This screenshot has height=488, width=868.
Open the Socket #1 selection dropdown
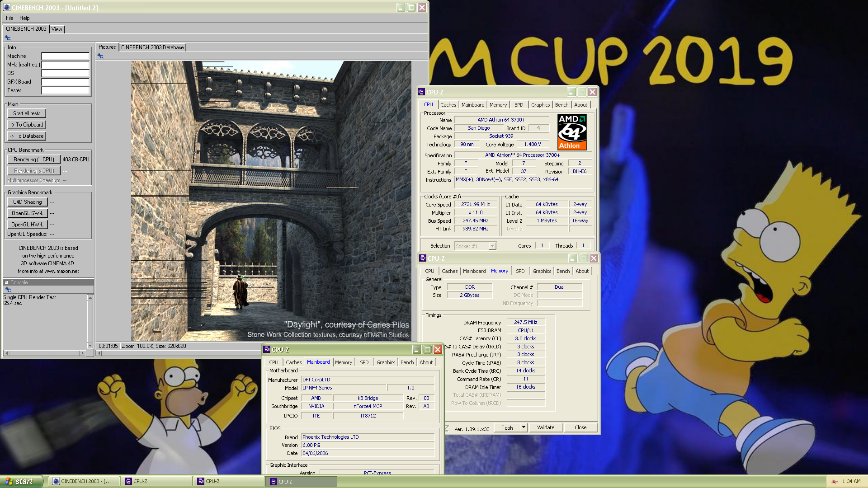click(492, 246)
